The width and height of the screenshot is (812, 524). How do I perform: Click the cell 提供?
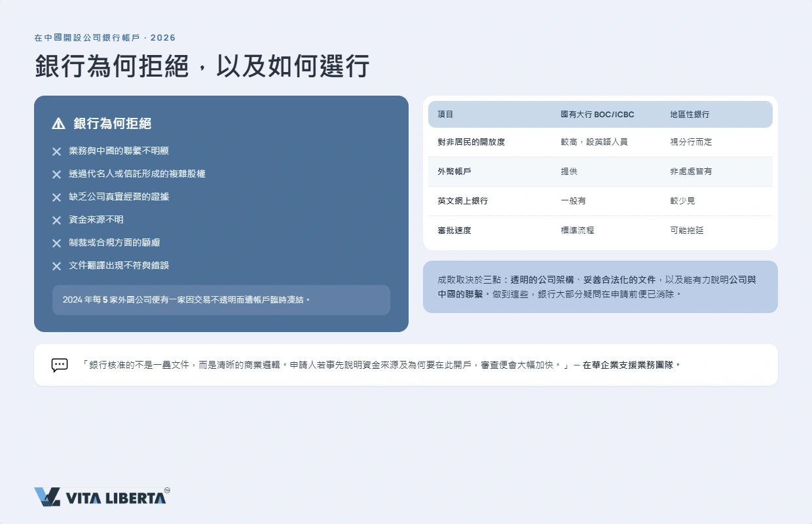[x=569, y=172]
